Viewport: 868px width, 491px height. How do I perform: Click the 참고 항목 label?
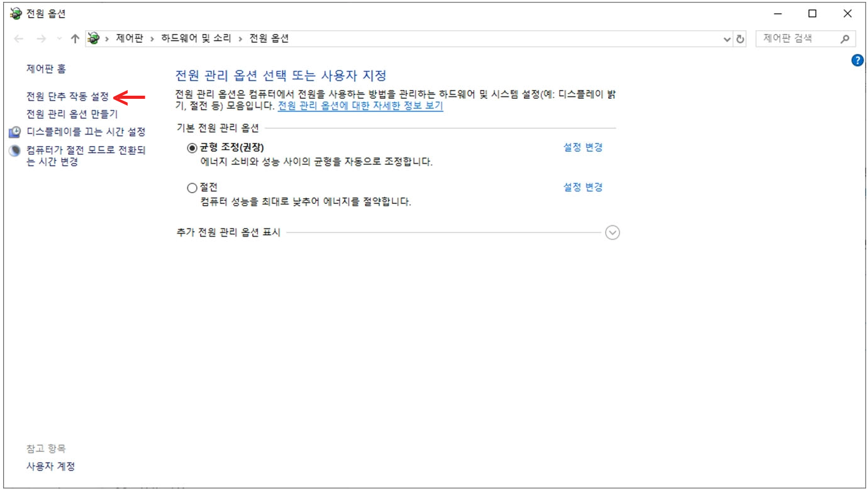click(x=46, y=449)
